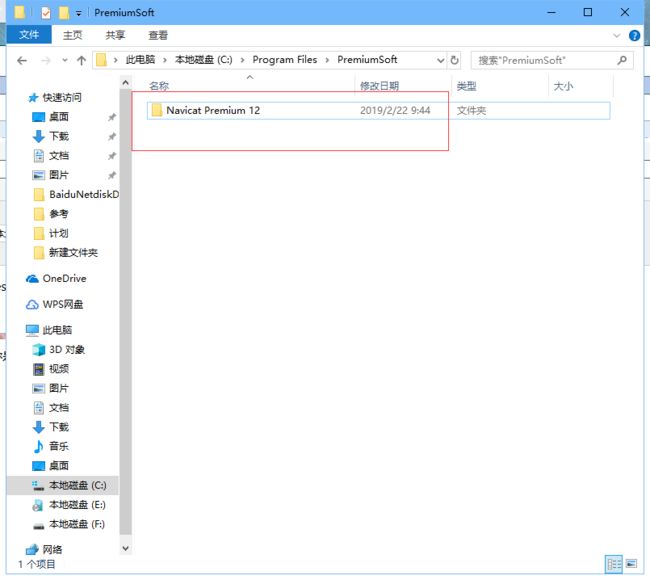
Task: Open the 计划 folder in sidebar
Action: pyautogui.click(x=59, y=233)
